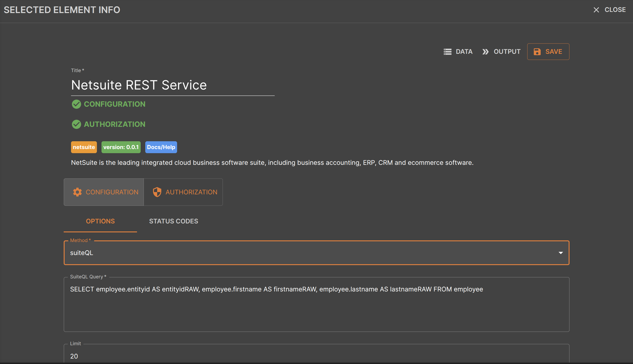Click the version: 0.0.1 badge

pyautogui.click(x=121, y=147)
